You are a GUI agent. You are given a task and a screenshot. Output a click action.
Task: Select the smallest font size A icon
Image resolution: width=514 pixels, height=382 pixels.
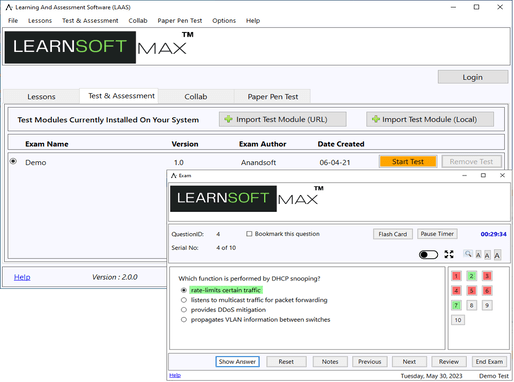(x=478, y=255)
